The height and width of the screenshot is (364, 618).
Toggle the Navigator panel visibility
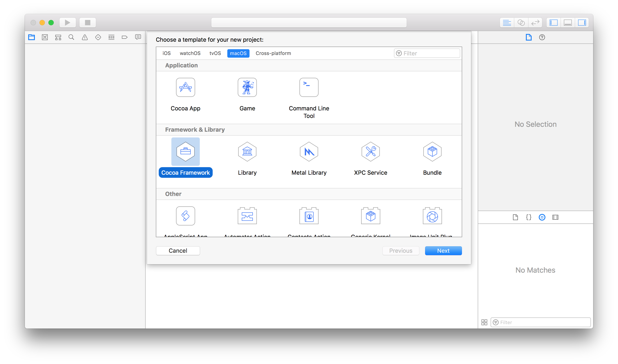tap(554, 23)
